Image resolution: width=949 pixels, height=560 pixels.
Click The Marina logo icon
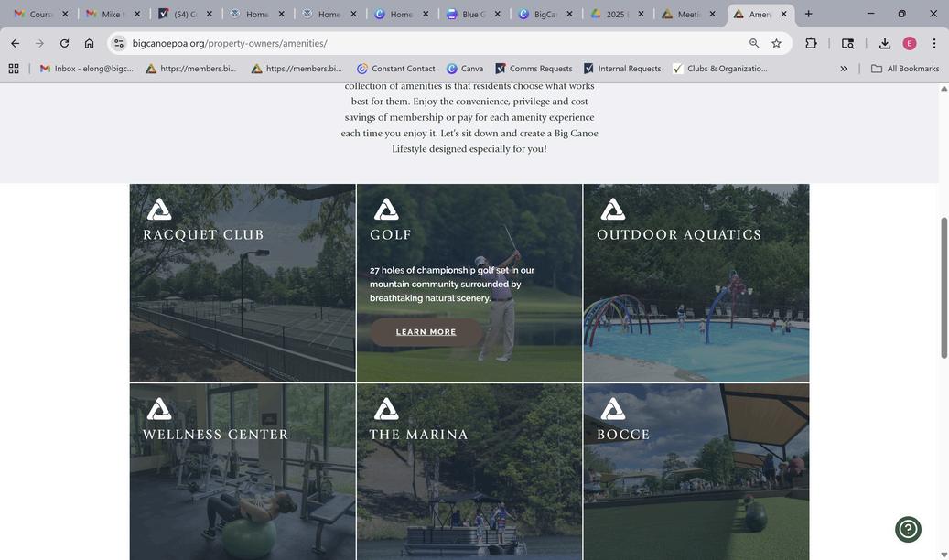[x=386, y=409]
